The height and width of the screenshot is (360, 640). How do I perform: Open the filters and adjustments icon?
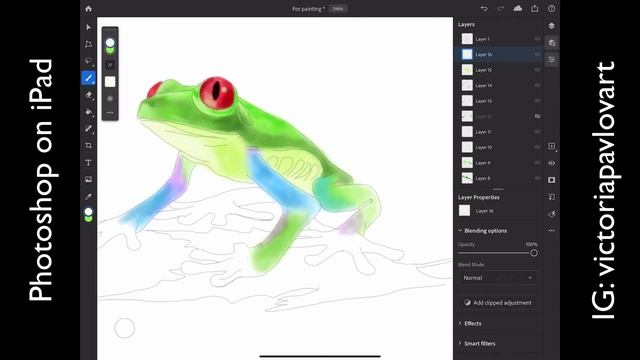coord(551,214)
